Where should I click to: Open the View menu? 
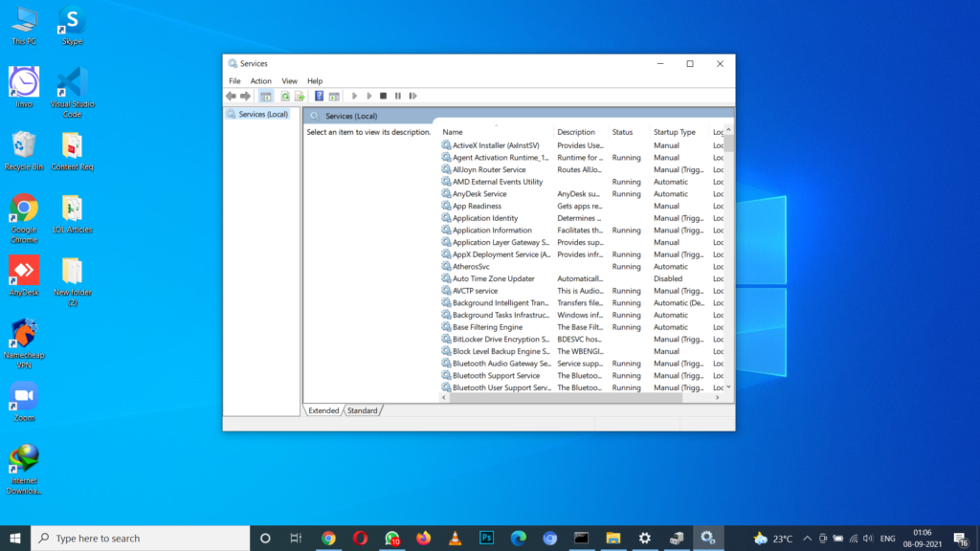pos(289,80)
